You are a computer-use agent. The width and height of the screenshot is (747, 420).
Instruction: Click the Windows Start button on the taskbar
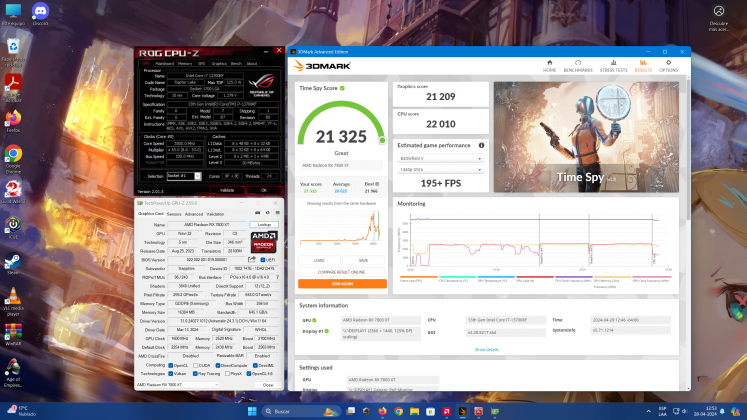(252, 411)
